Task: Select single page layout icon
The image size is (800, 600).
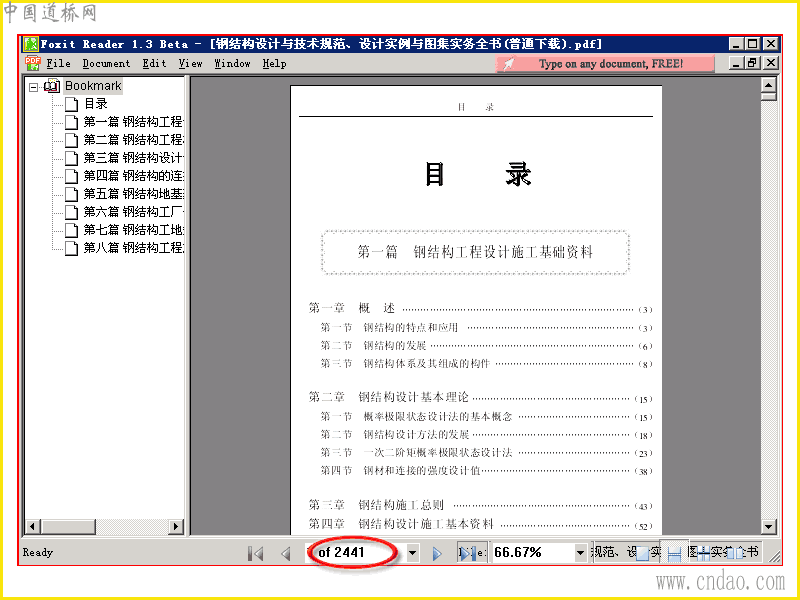Action: click(x=643, y=554)
